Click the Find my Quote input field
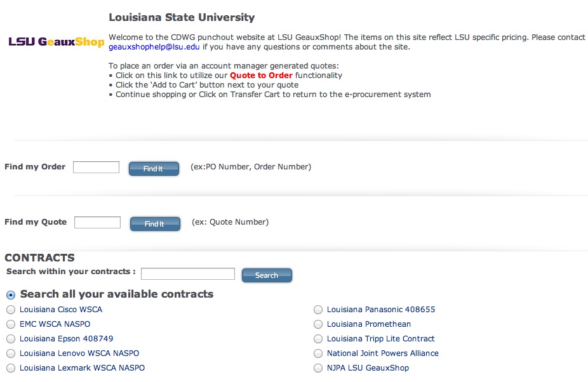Viewport: 588px width, 382px height. coord(97,223)
